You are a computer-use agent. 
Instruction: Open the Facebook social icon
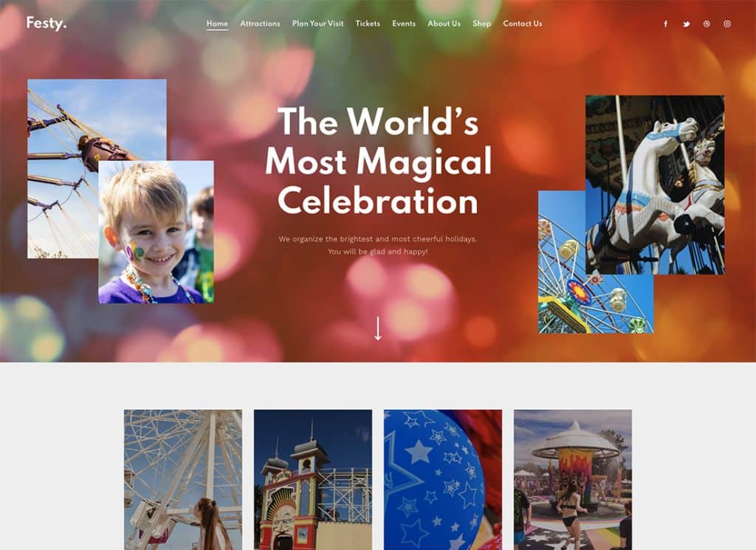point(665,24)
